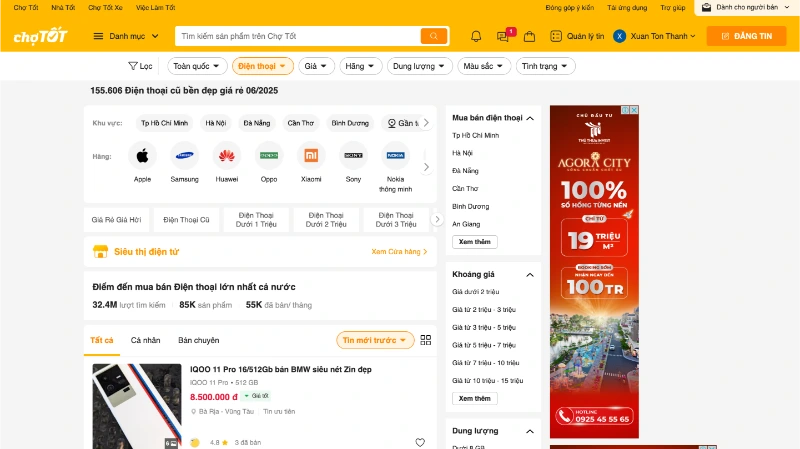Open Việc Làm Tốt top menu
Viewport: 800px width, 449px height.
point(156,8)
